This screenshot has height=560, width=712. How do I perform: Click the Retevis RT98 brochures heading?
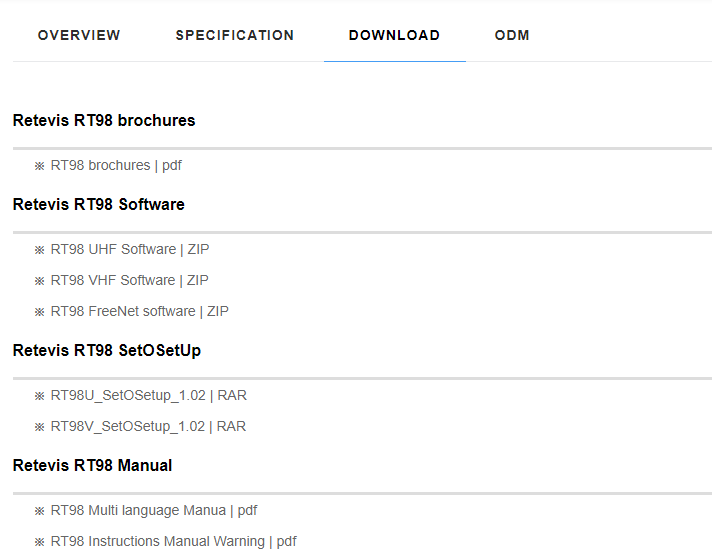[104, 120]
